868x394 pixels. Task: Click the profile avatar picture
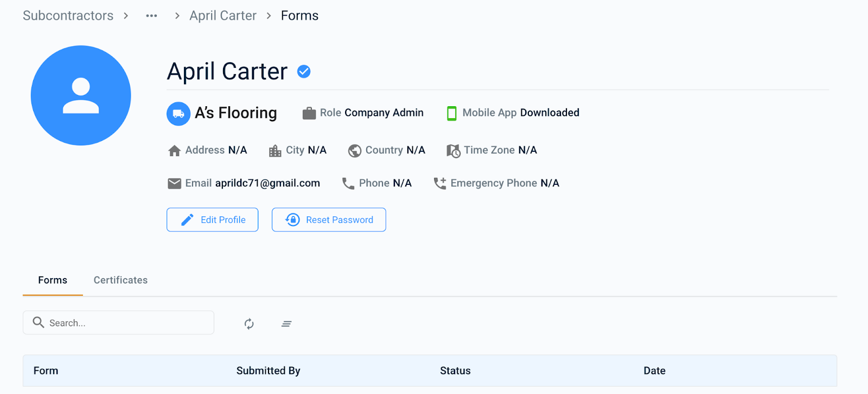click(81, 95)
